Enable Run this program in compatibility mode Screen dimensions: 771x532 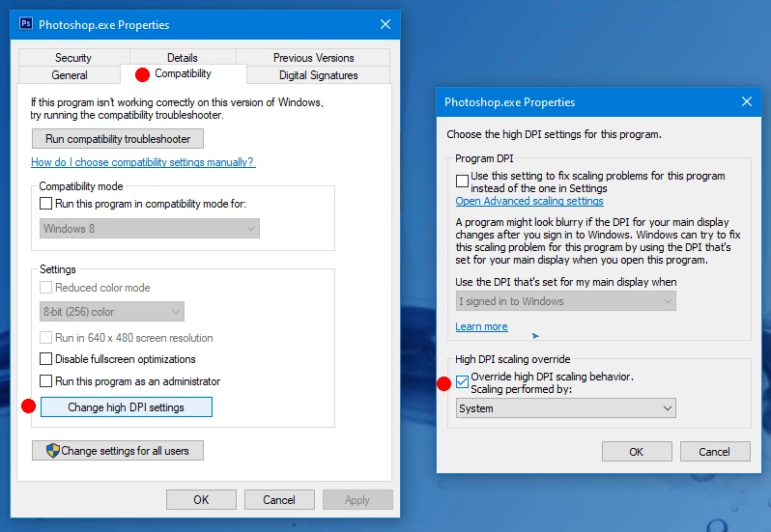coord(45,204)
